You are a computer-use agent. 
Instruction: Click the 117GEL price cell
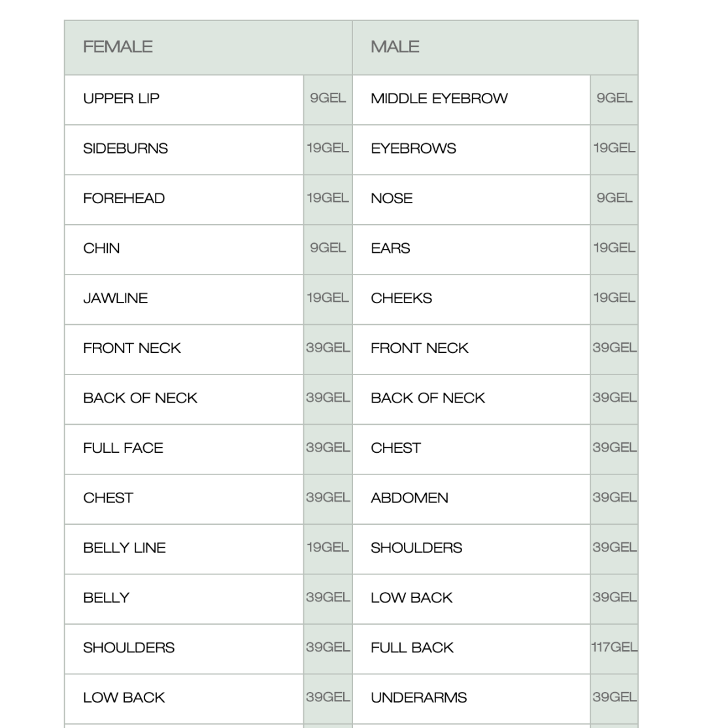614,649
